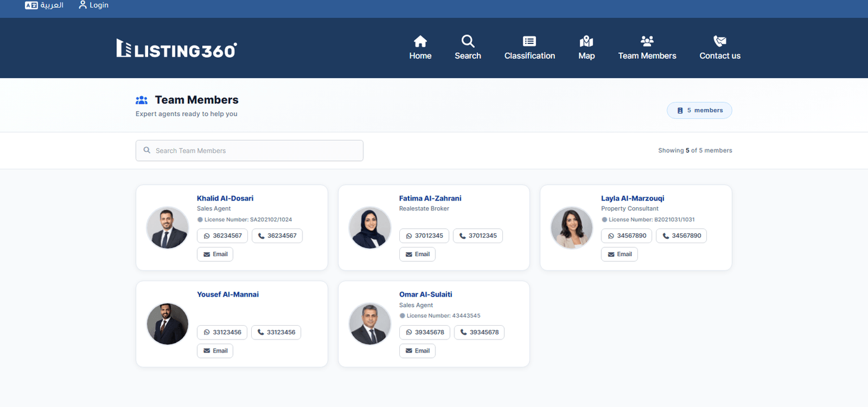Call Layla Al-Marzouqi at 34567890
868x407 pixels.
coord(681,236)
